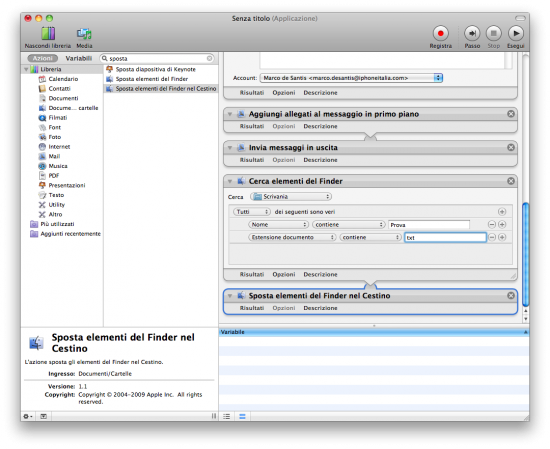Click the Stop button
The image size is (550, 449).
pyautogui.click(x=494, y=37)
